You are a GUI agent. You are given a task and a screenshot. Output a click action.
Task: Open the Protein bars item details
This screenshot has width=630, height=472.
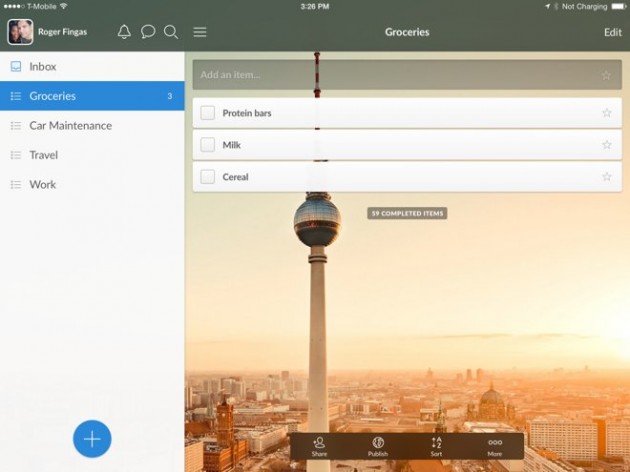(x=407, y=113)
